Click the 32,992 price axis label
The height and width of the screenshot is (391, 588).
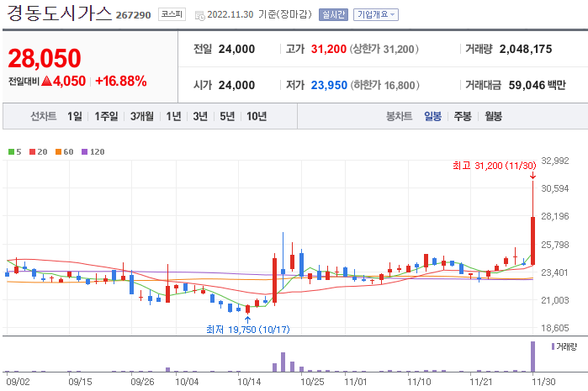click(x=555, y=161)
